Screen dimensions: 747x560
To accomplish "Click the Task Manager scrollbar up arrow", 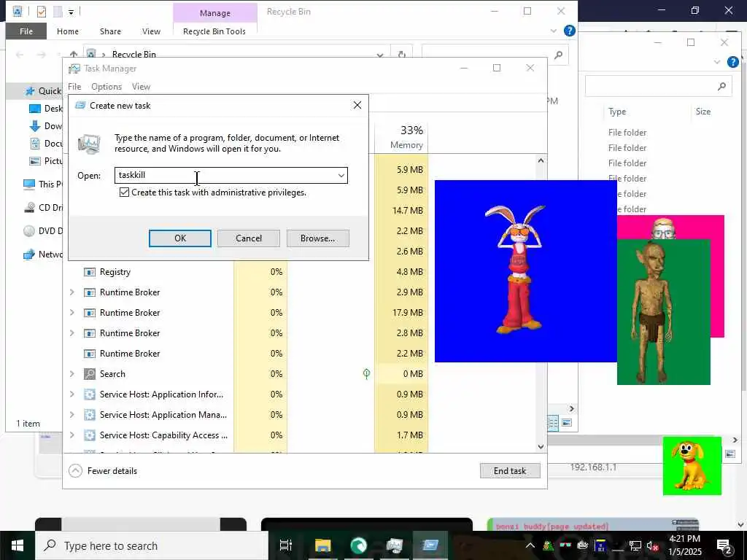I will [x=541, y=160].
